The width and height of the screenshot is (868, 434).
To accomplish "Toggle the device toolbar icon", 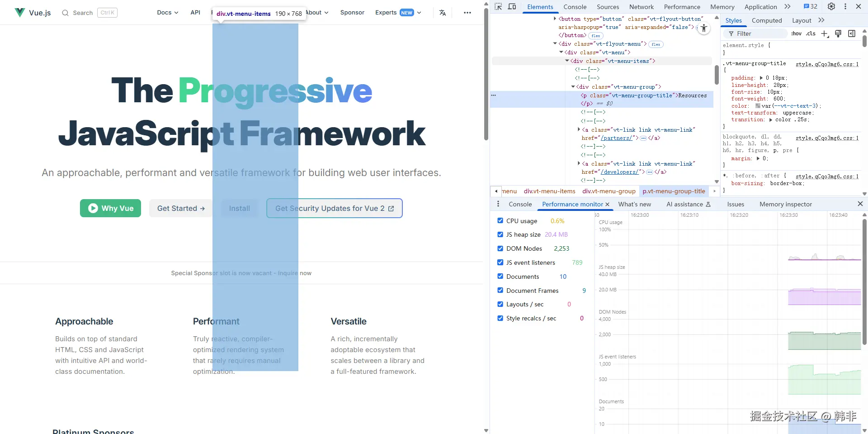I will pos(512,6).
